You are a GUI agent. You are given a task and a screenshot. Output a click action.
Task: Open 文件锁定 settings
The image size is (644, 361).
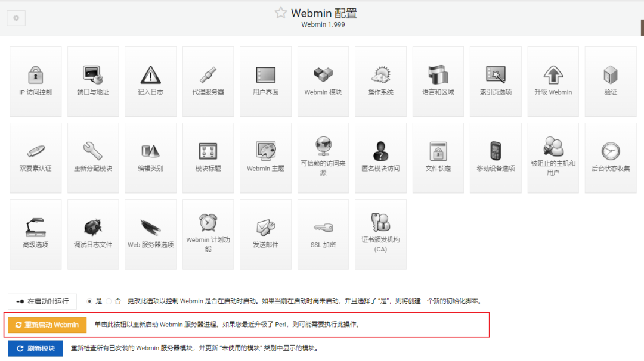click(438, 158)
